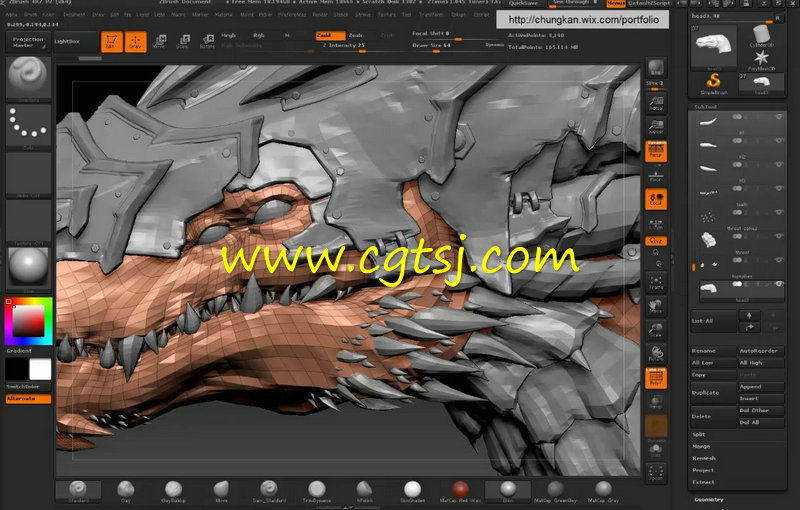This screenshot has height=510, width=800.
Task: Click the Actual size zoom button
Action: 656,103
